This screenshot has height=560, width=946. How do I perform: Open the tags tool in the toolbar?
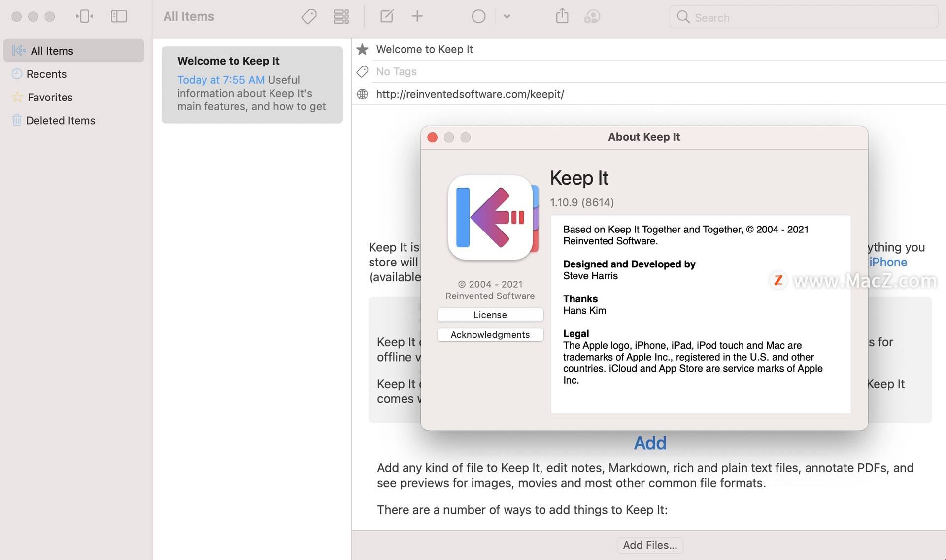point(309,16)
